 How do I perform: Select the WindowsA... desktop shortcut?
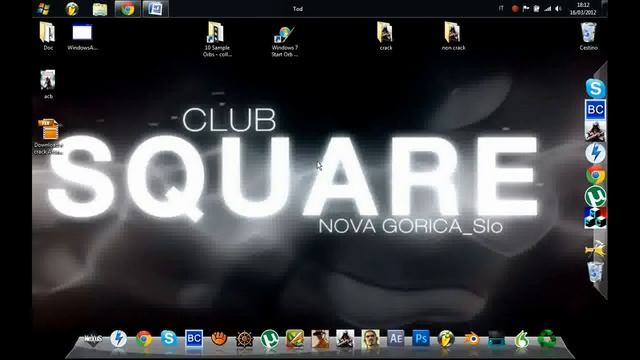82,37
